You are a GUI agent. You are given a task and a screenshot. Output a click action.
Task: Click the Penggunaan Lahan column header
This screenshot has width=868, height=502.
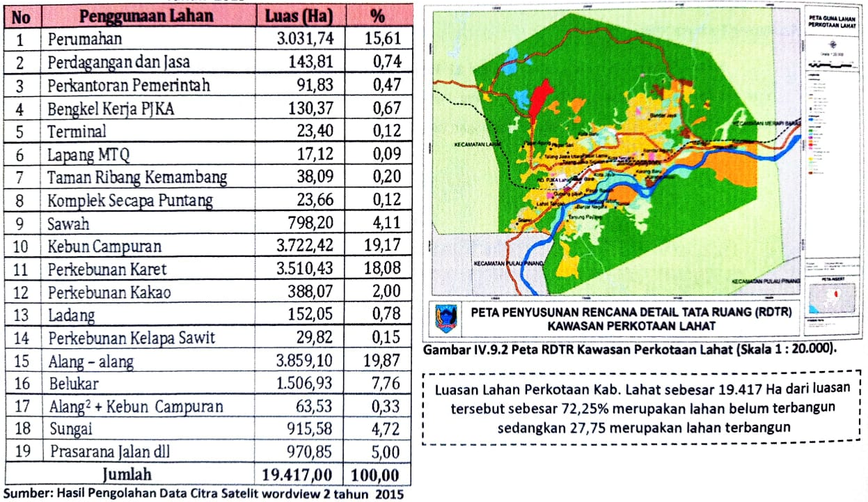(145, 16)
